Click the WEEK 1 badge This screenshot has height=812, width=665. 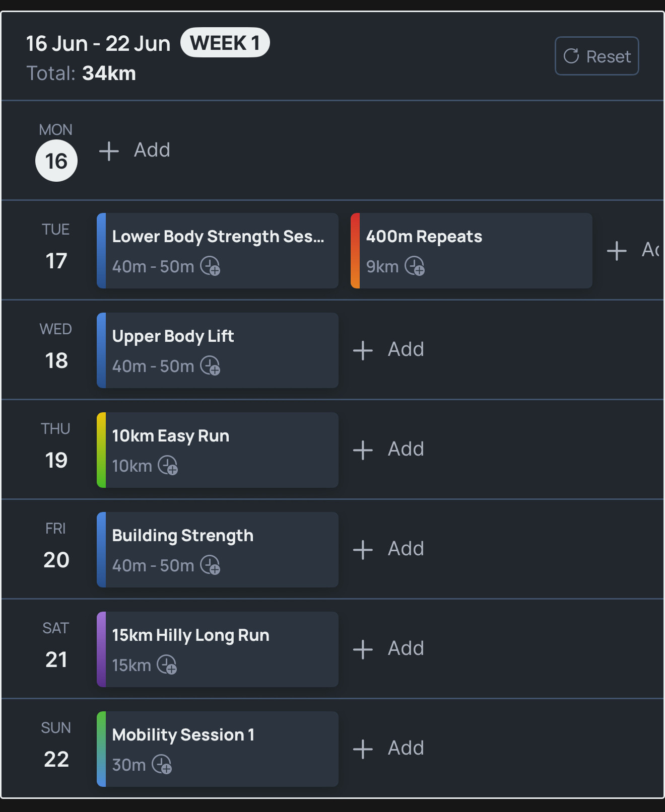[225, 43]
